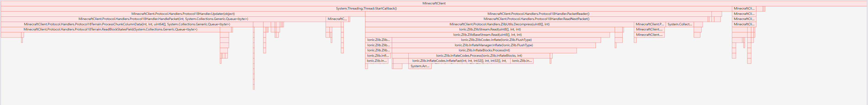
Task: Select the root MinecraftClient frame
Action: [x=434, y=3]
